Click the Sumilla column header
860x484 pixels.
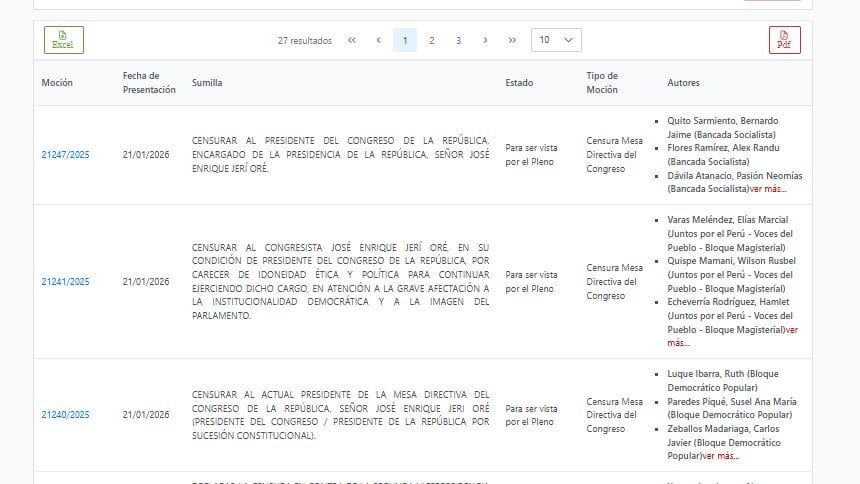(x=207, y=83)
